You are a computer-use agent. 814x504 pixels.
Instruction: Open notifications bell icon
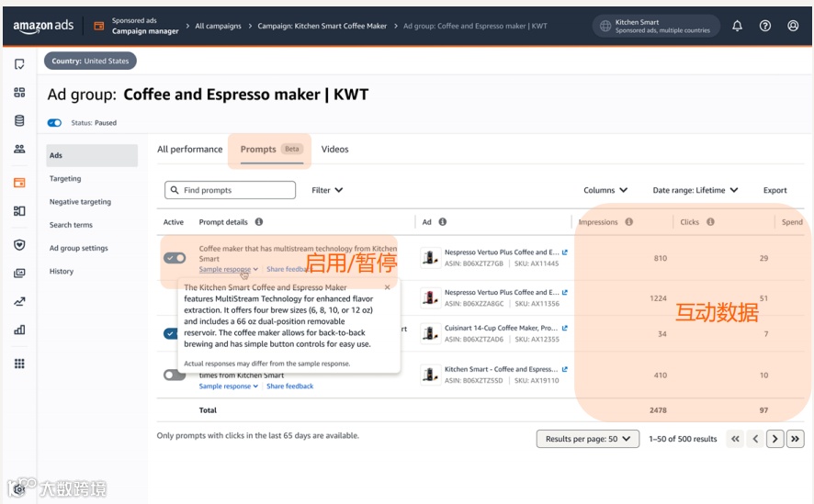tap(737, 26)
